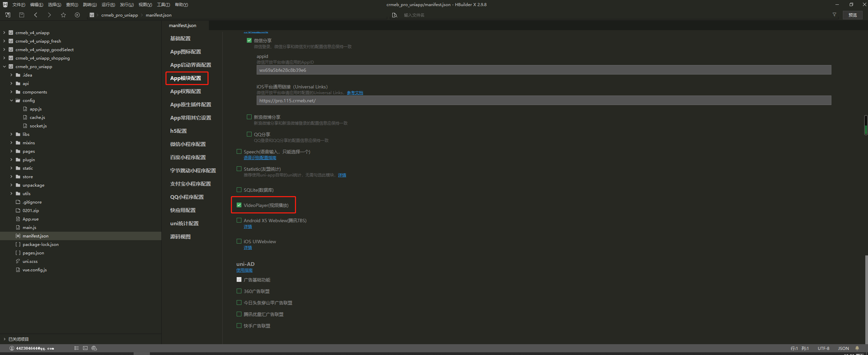Open 详情 link under Android X5 Webview
Viewport: 868px width, 355px height.
[248, 227]
